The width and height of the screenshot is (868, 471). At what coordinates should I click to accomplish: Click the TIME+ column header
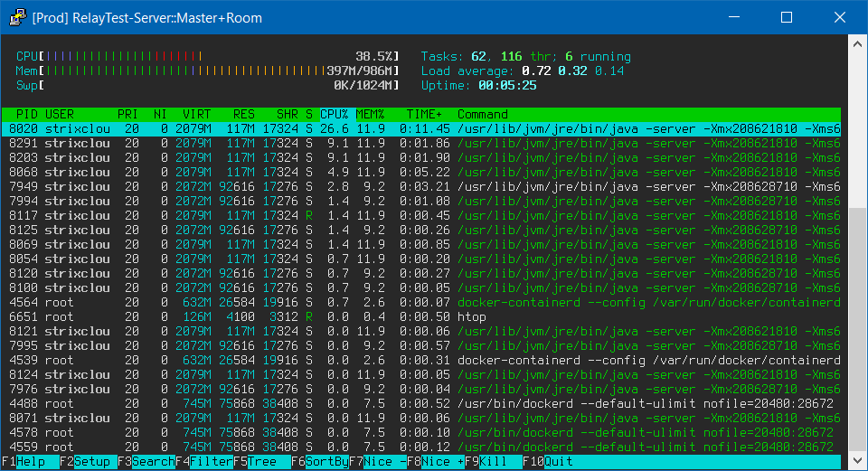pos(425,115)
